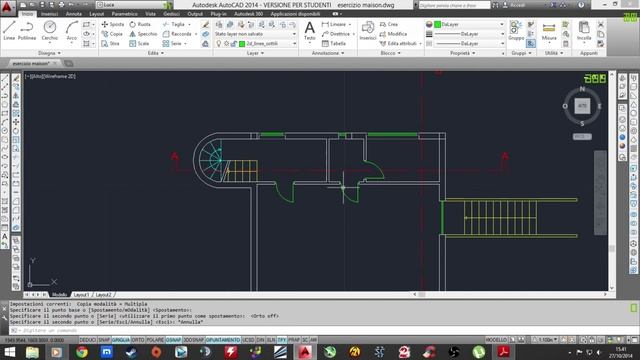Select the Arco arc tool

(x=72, y=31)
